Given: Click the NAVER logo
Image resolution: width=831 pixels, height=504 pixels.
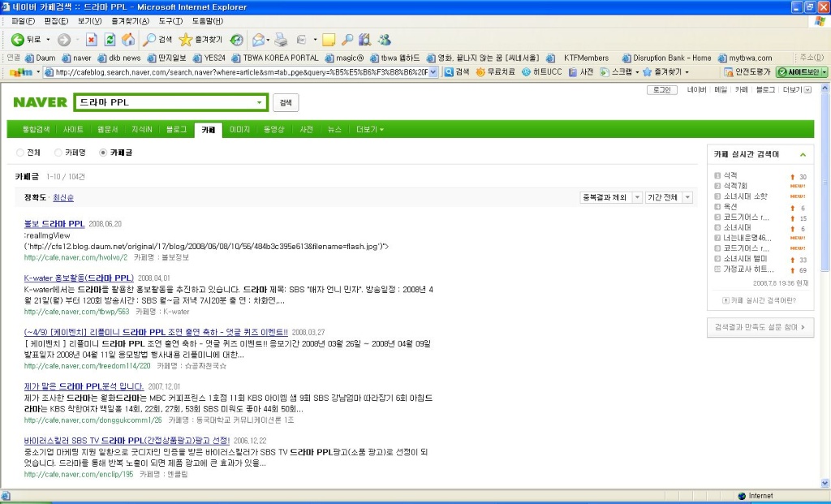Looking at the screenshot, I should pos(41,102).
